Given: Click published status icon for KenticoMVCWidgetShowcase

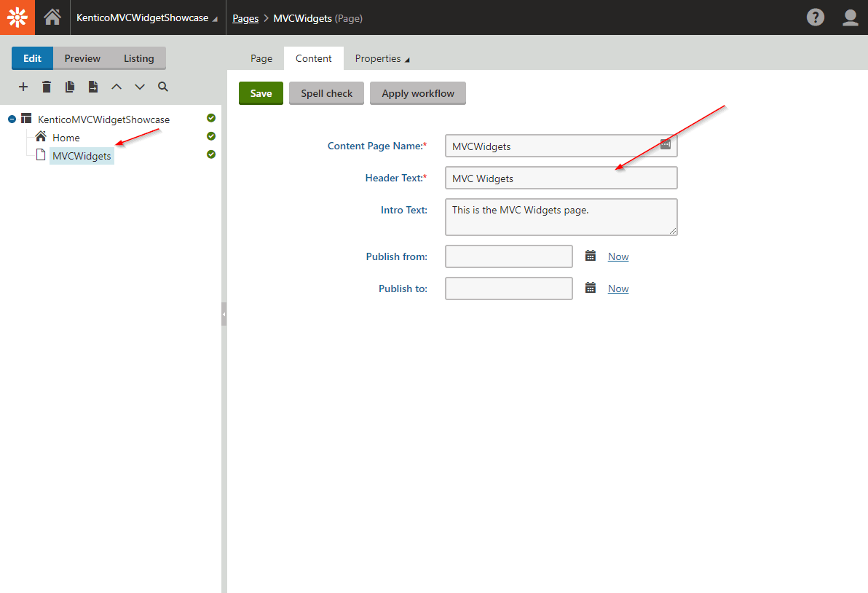Looking at the screenshot, I should 211,118.
